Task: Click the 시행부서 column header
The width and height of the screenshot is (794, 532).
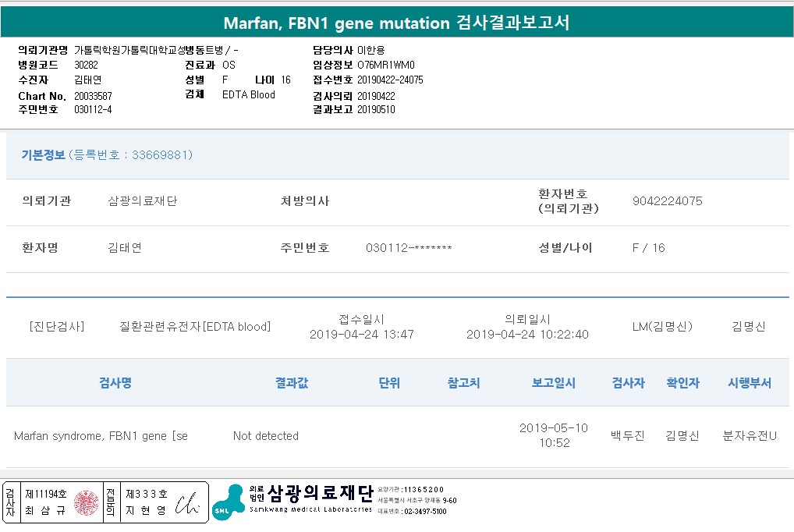Action: pos(750,383)
